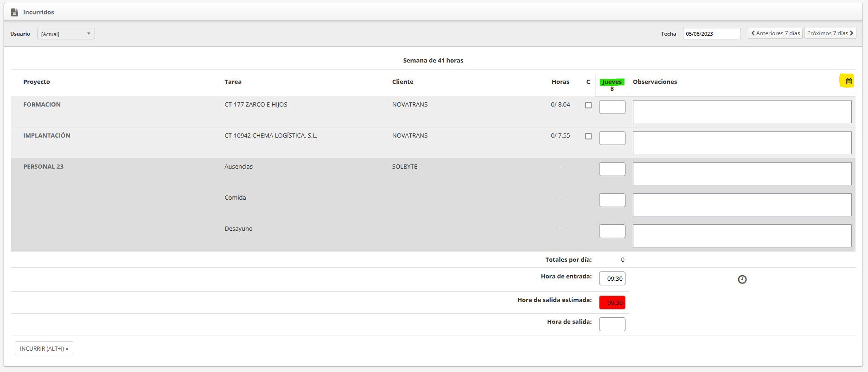The height and width of the screenshot is (372, 868).
Task: Click IMPLANTACIÓN project name
Action: tap(47, 135)
